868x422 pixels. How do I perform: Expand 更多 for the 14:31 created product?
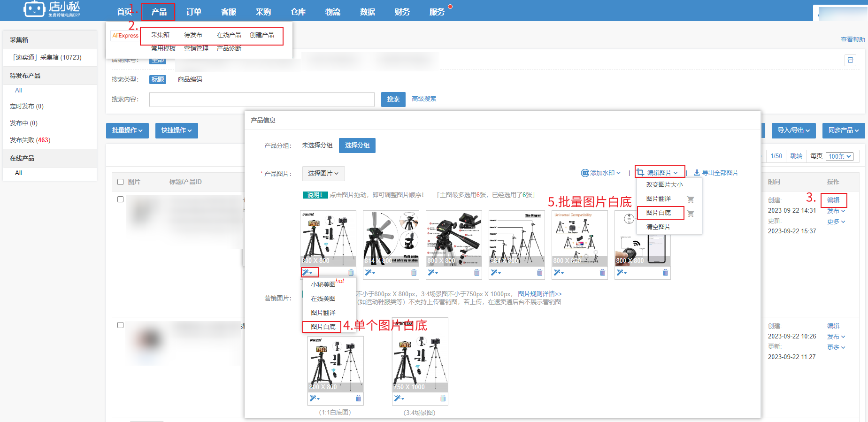click(x=836, y=222)
